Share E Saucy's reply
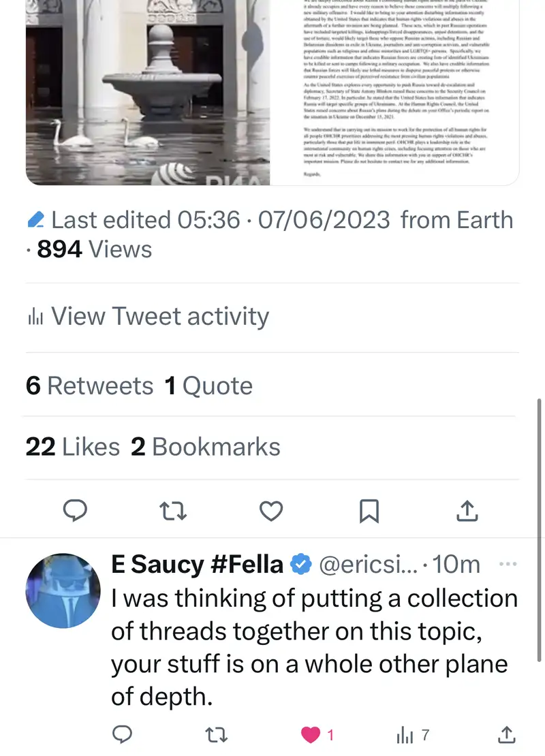This screenshot has height=756, width=545. pos(506,735)
